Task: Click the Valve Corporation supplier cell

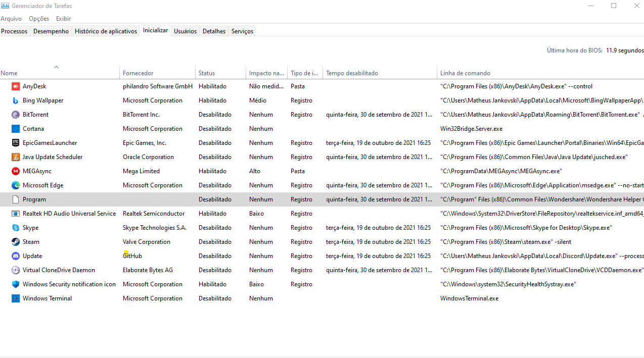Action: [147, 242]
